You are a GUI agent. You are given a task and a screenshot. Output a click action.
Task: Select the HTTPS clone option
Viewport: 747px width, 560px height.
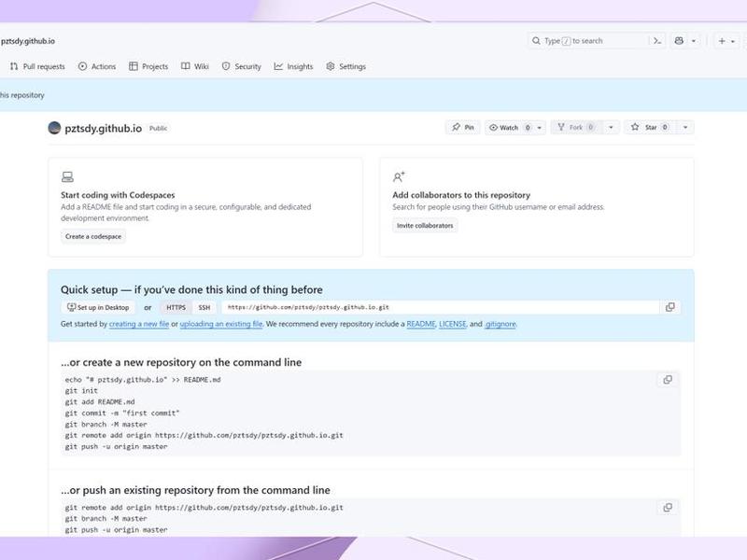pos(176,307)
